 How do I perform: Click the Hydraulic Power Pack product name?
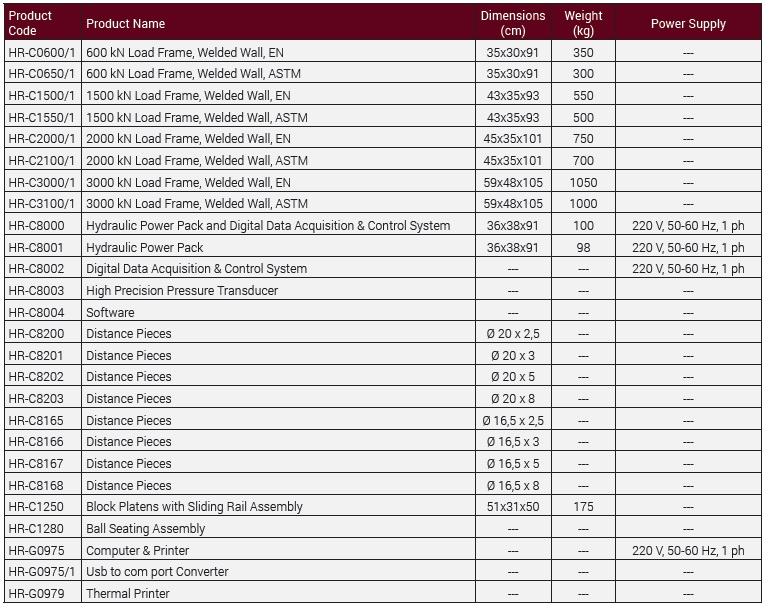pyautogui.click(x=144, y=247)
